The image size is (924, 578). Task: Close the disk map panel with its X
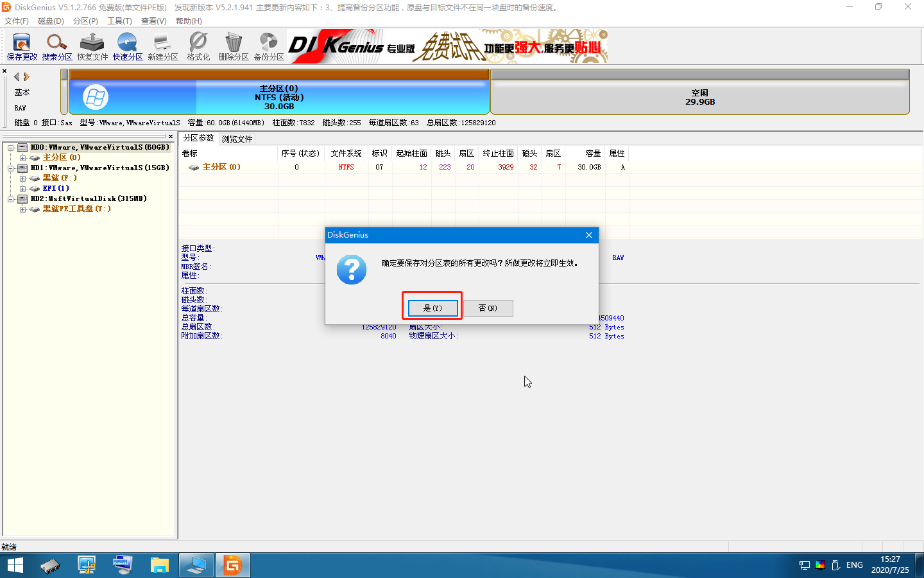click(x=4, y=71)
